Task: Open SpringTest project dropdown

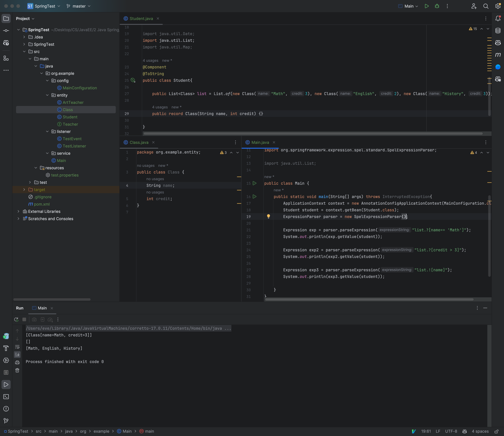Action: (44, 6)
